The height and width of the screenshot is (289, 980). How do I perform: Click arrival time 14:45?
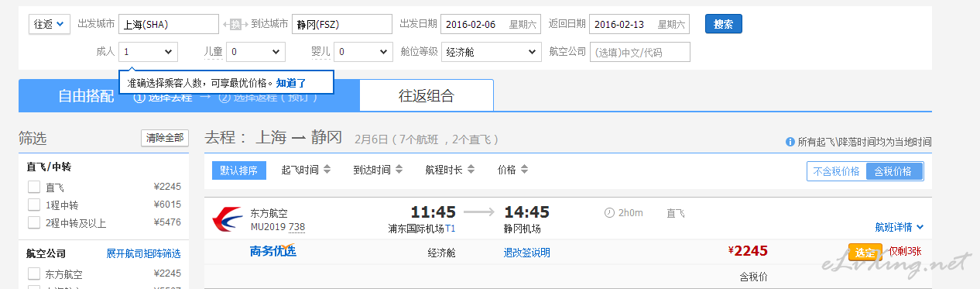pos(527,212)
